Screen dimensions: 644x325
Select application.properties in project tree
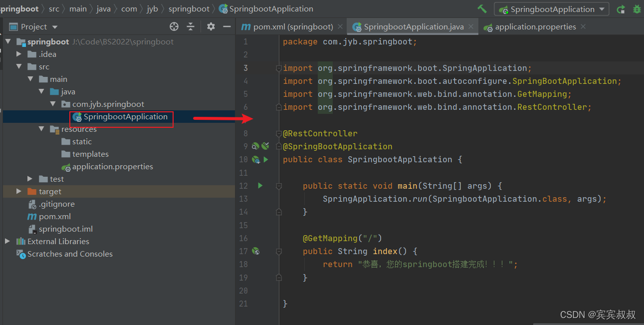113,167
